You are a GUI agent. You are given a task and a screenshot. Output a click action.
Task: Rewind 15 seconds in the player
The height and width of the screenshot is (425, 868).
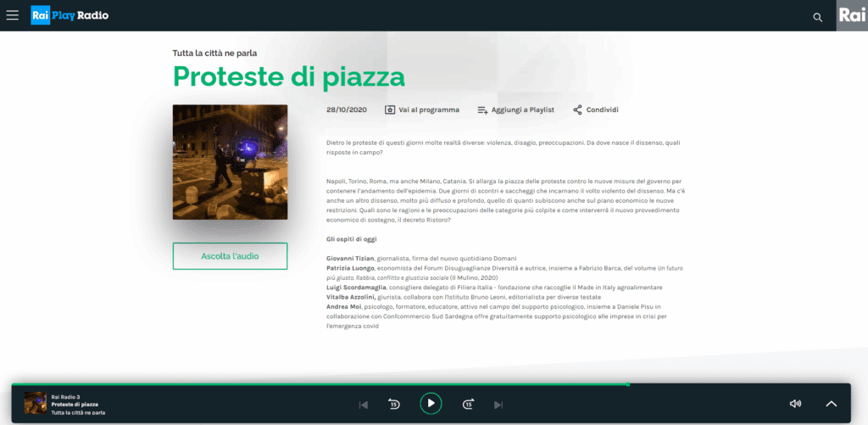point(394,404)
